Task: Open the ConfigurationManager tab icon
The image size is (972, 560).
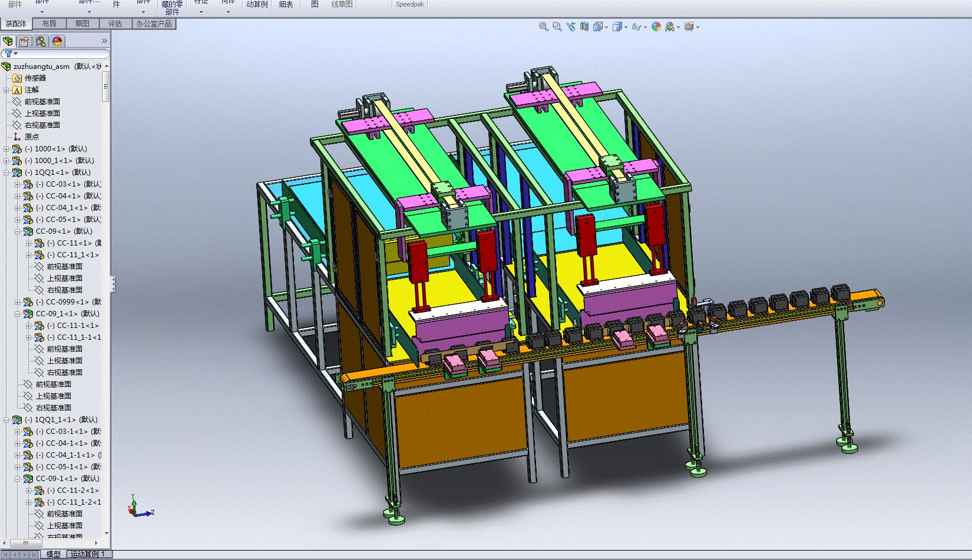Action: click(x=41, y=41)
